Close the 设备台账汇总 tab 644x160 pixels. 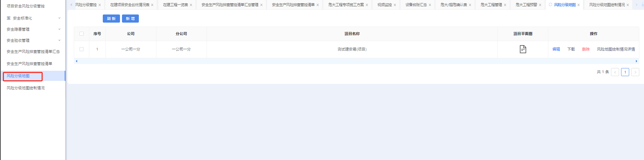430,5
